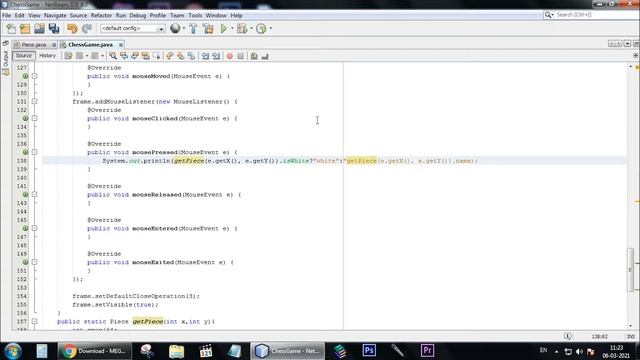Close the ChessGame.java tab

tap(121, 44)
